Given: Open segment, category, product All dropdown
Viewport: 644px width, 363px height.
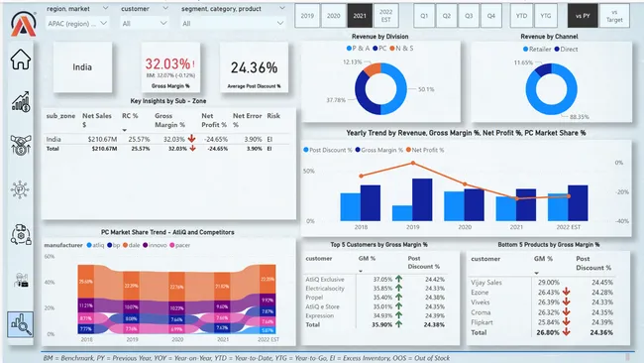Looking at the screenshot, I should (x=233, y=24).
